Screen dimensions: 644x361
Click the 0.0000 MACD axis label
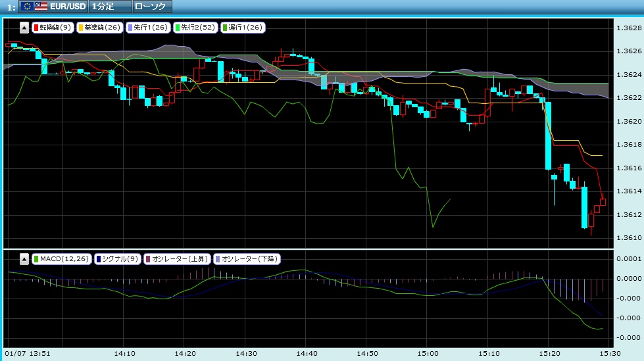[629, 278]
